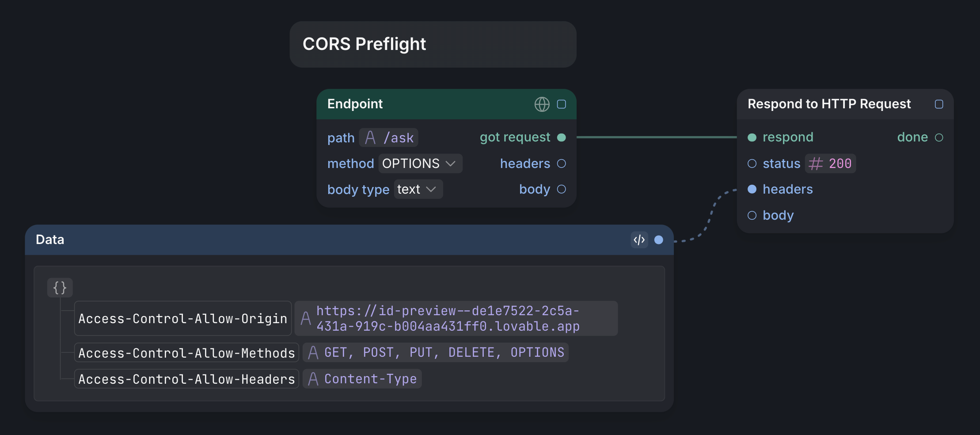This screenshot has height=435, width=980.
Task: Click the path label
Action: tap(341, 138)
